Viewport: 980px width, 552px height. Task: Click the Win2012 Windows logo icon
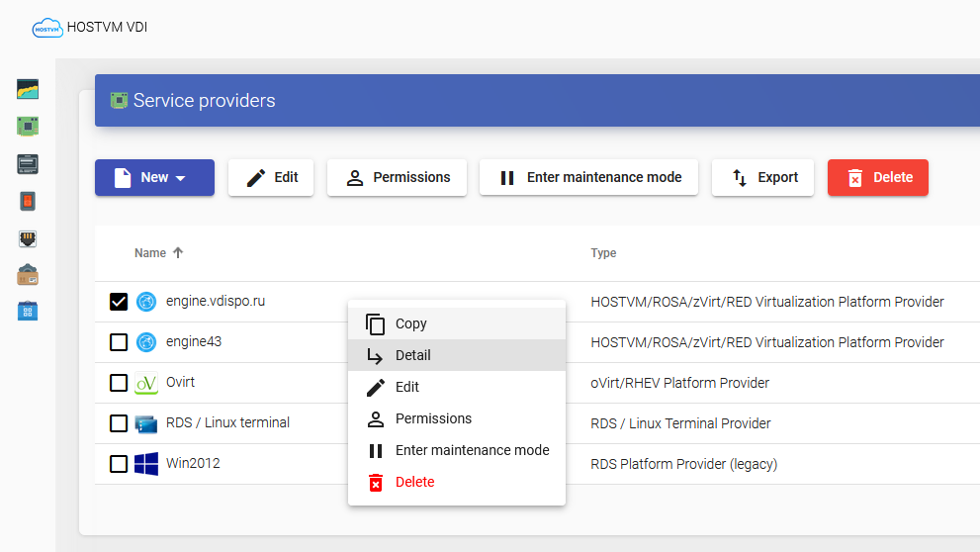pos(146,464)
